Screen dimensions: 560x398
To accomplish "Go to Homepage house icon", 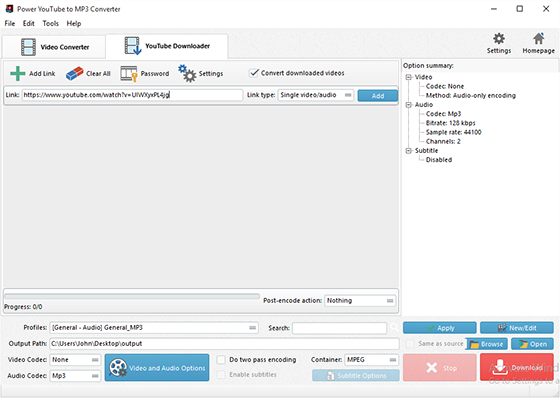I will pyautogui.click(x=539, y=38).
